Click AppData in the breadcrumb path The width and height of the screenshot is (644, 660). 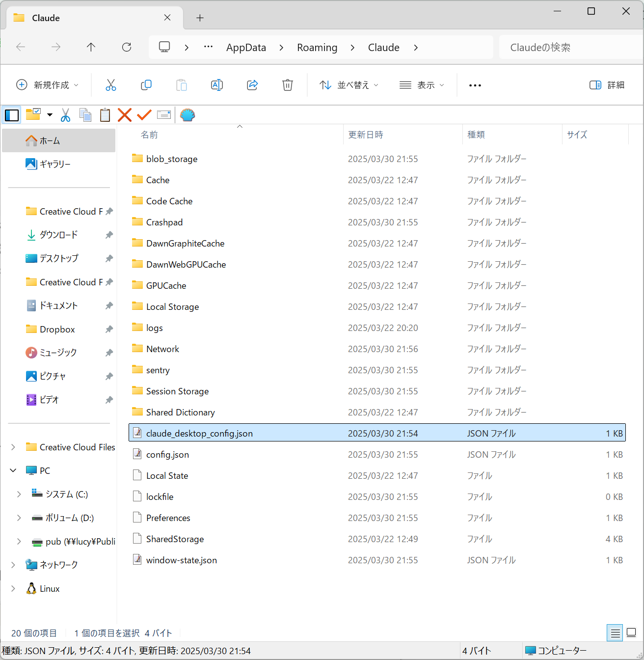coord(246,48)
